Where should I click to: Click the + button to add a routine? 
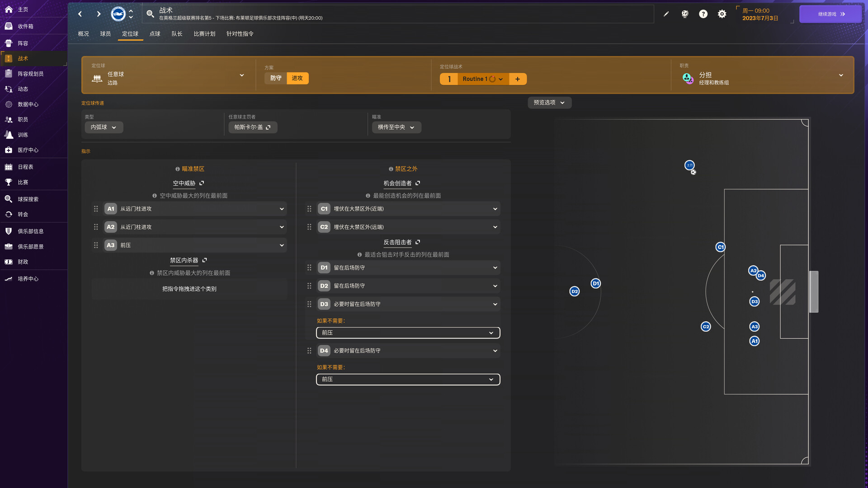tap(518, 79)
